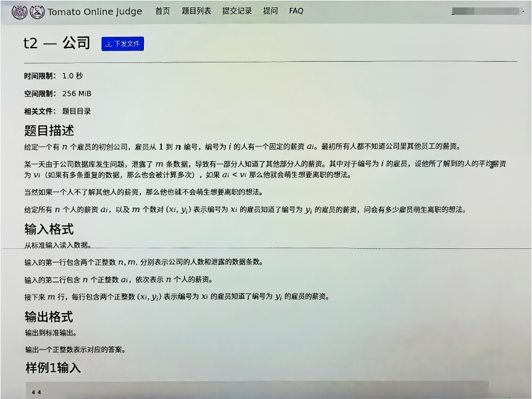532x399 pixels.
Task: Click the right tomato mascot logo icon
Action: click(38, 11)
